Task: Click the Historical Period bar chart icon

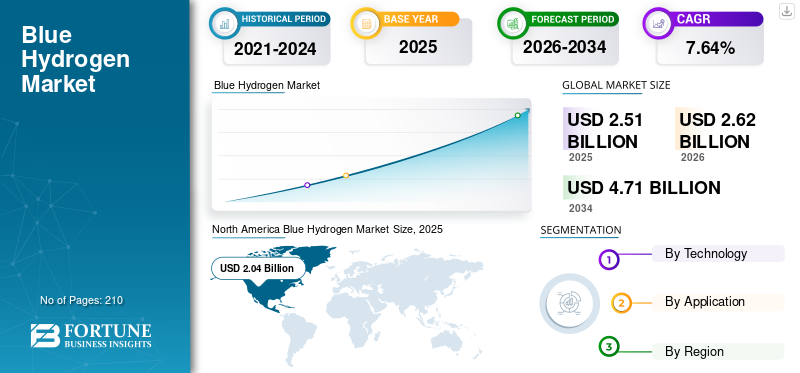Action: (224, 23)
